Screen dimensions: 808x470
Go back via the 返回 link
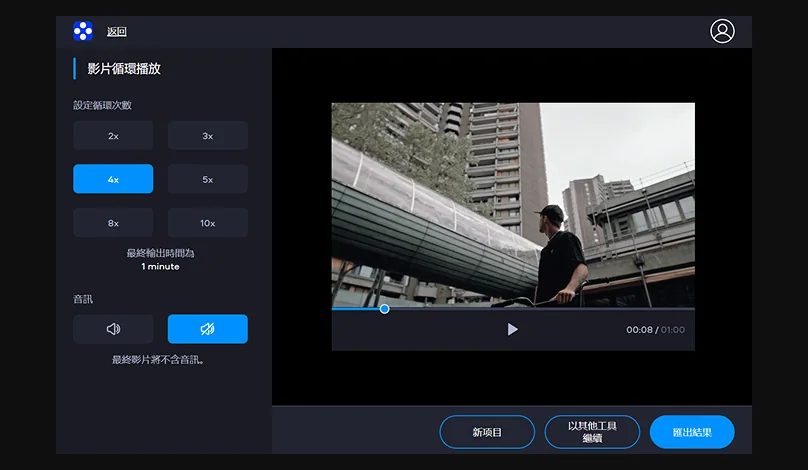point(117,32)
